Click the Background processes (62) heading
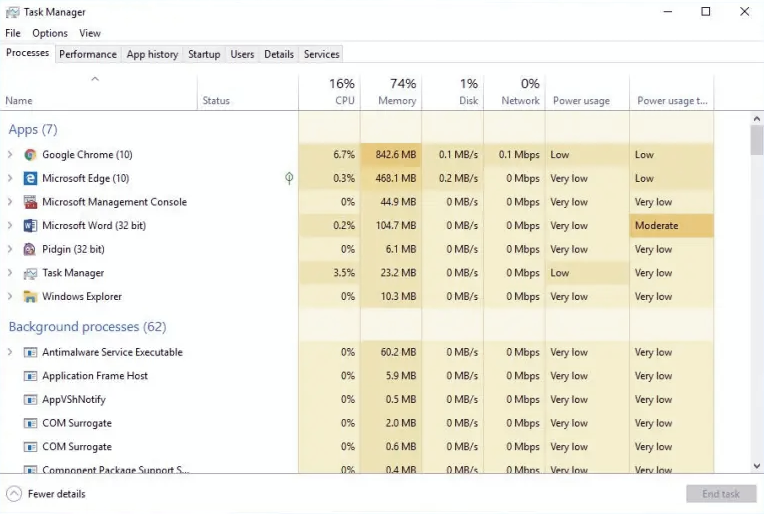 tap(88, 326)
